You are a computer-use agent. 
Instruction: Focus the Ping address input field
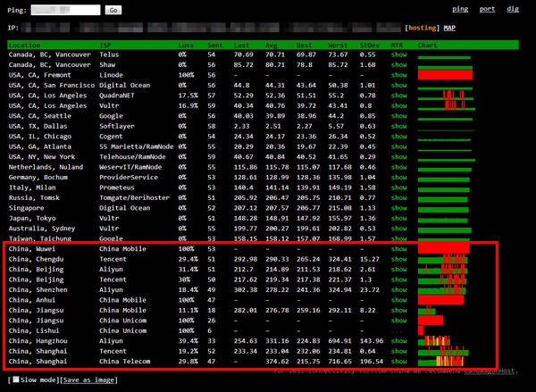pos(67,11)
